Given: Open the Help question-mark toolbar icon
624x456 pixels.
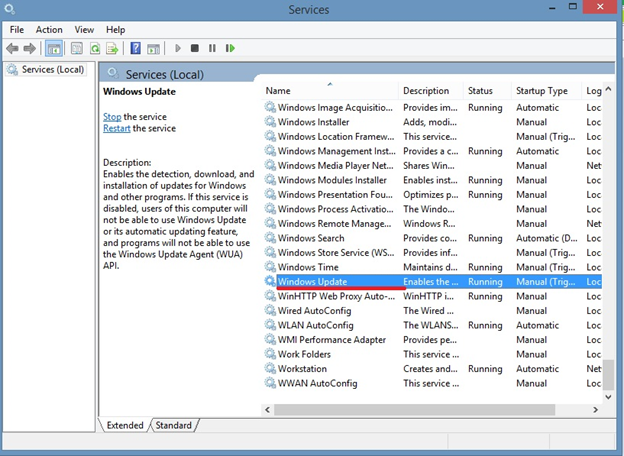Looking at the screenshot, I should tap(135, 49).
